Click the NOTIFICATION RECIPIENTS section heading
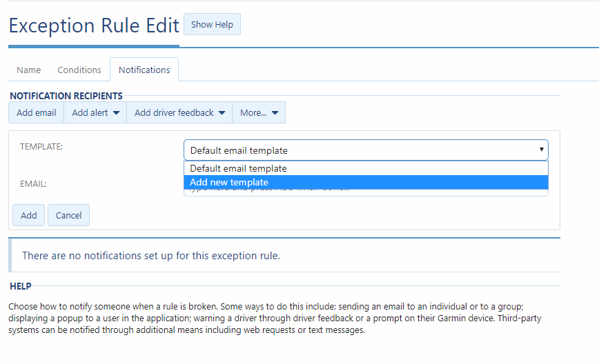Screen dimensions: 599x364 coord(66,96)
